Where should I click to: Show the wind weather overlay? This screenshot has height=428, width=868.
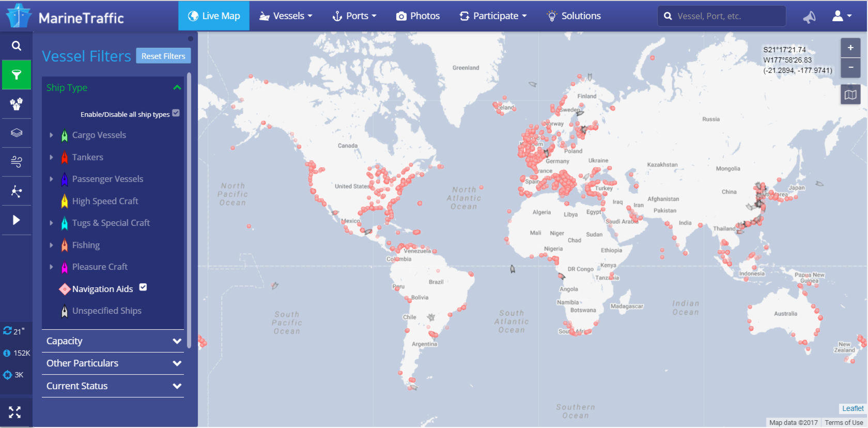pyautogui.click(x=17, y=162)
